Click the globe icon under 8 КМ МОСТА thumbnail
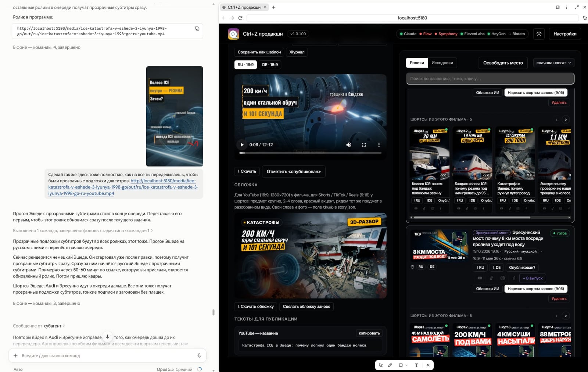The height and width of the screenshot is (372, 588). [x=412, y=267]
